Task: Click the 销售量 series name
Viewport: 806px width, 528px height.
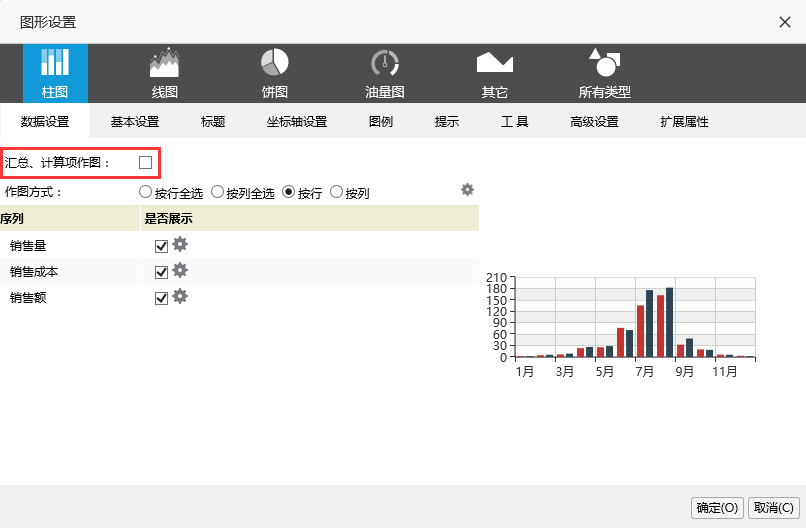Action: [x=28, y=246]
